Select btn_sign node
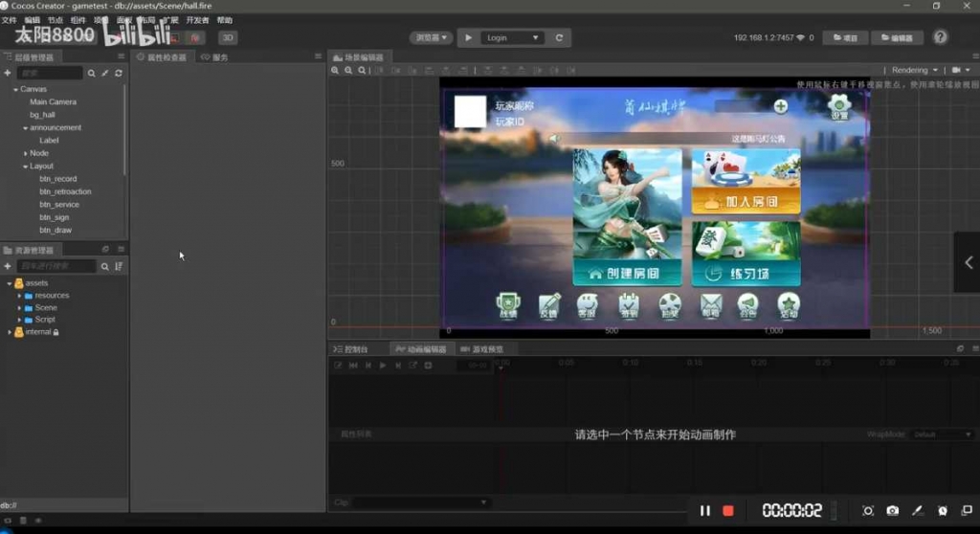The image size is (980, 534). [55, 217]
